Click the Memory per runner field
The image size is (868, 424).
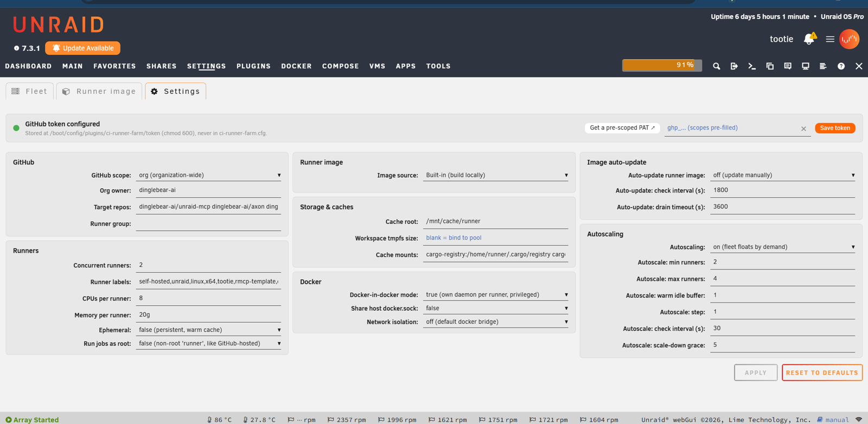click(x=209, y=314)
